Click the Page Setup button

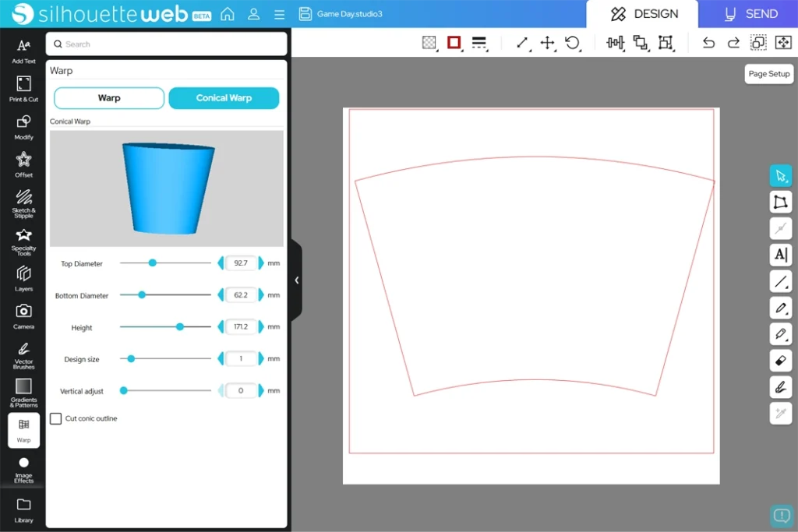768,74
